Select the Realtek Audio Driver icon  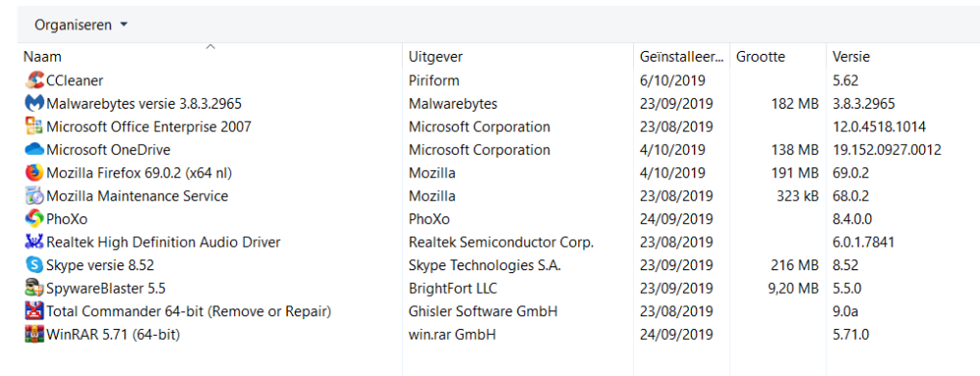pos(33,242)
